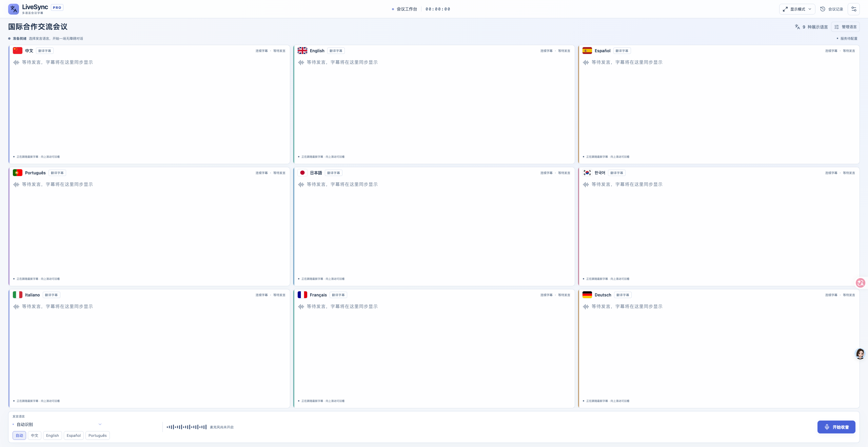Expand the 自动识别 language dropdown
This screenshot has height=447, width=868.
57,424
